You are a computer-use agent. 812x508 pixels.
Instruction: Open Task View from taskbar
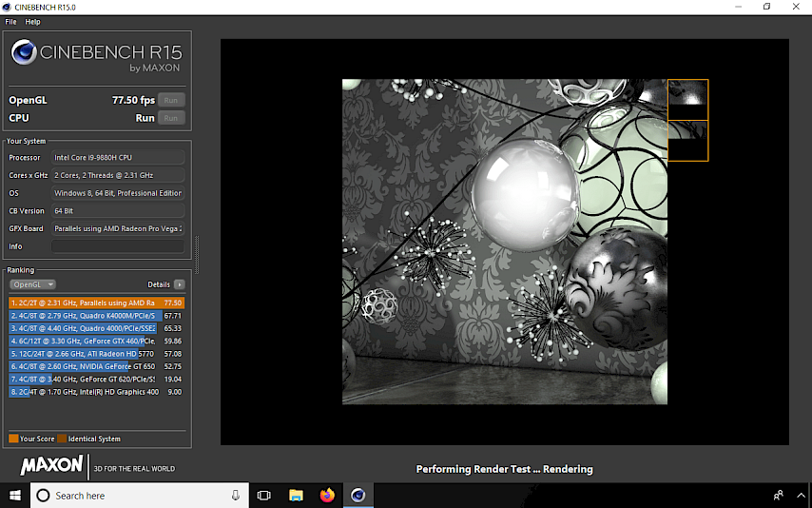click(x=264, y=496)
